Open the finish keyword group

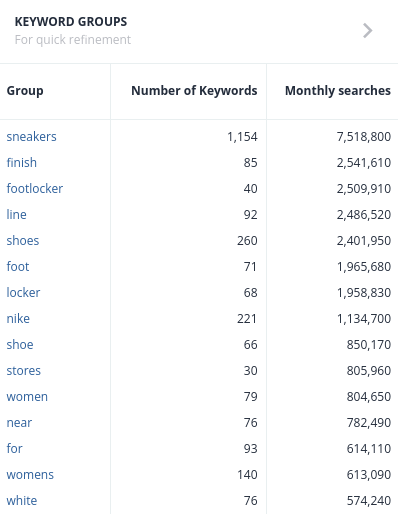22,163
